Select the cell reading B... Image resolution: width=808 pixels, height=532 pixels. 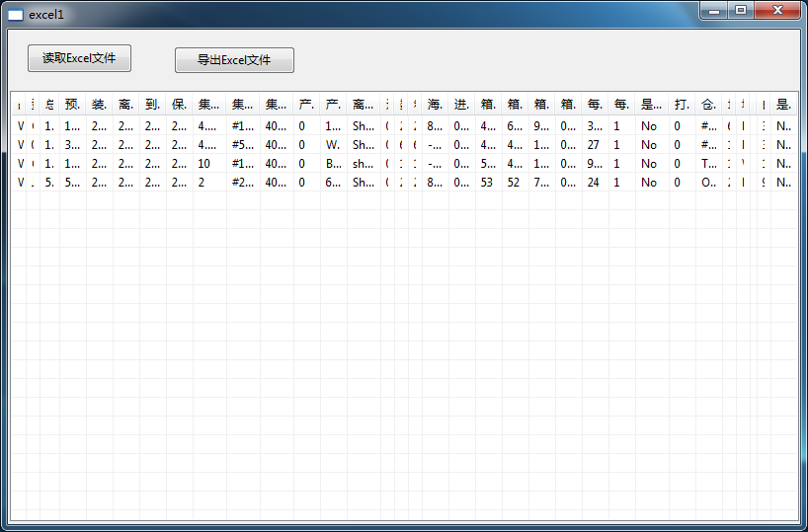coord(334,164)
